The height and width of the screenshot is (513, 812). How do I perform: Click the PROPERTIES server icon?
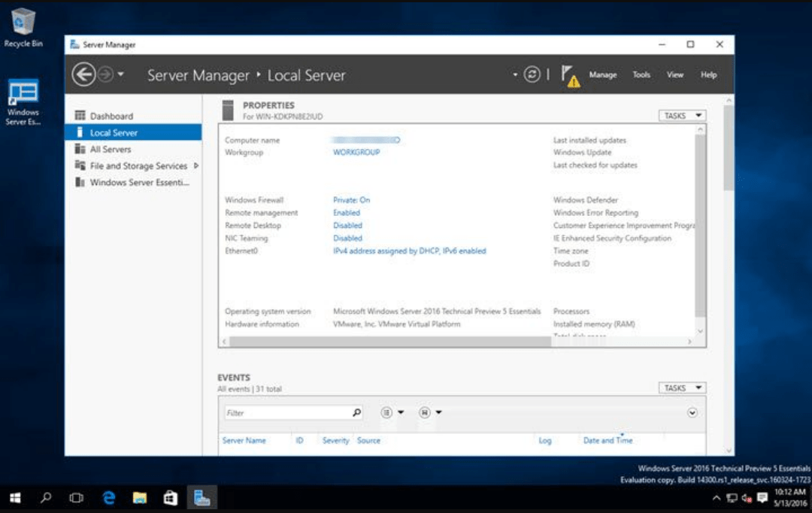(228, 111)
